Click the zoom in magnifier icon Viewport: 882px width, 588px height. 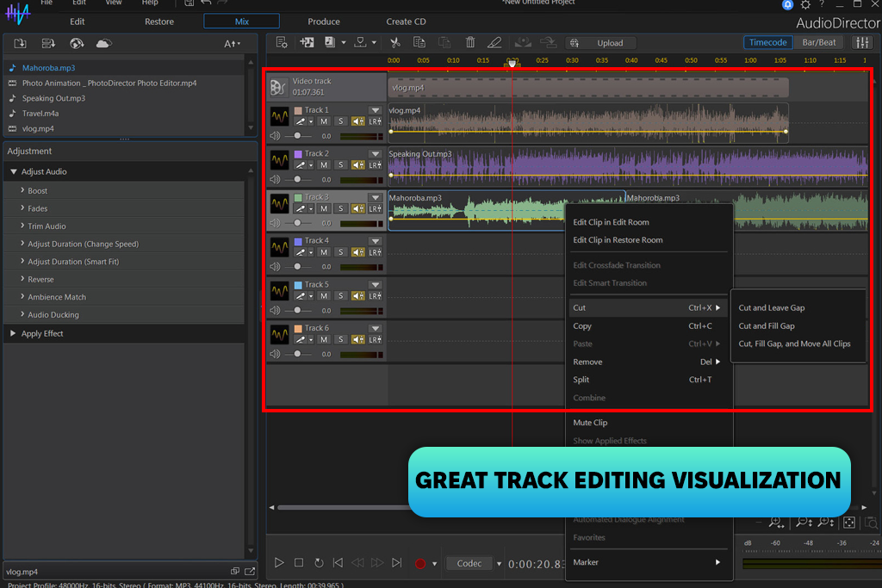776,523
